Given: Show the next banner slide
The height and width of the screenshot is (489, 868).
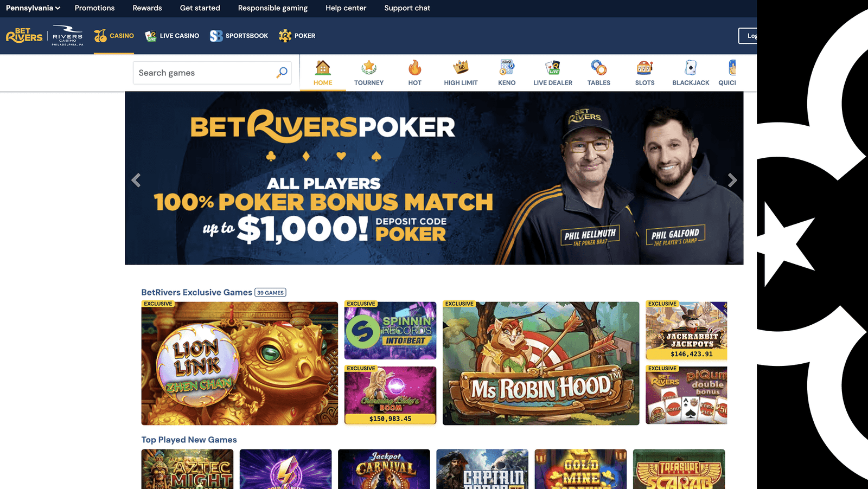Looking at the screenshot, I should click(x=732, y=180).
